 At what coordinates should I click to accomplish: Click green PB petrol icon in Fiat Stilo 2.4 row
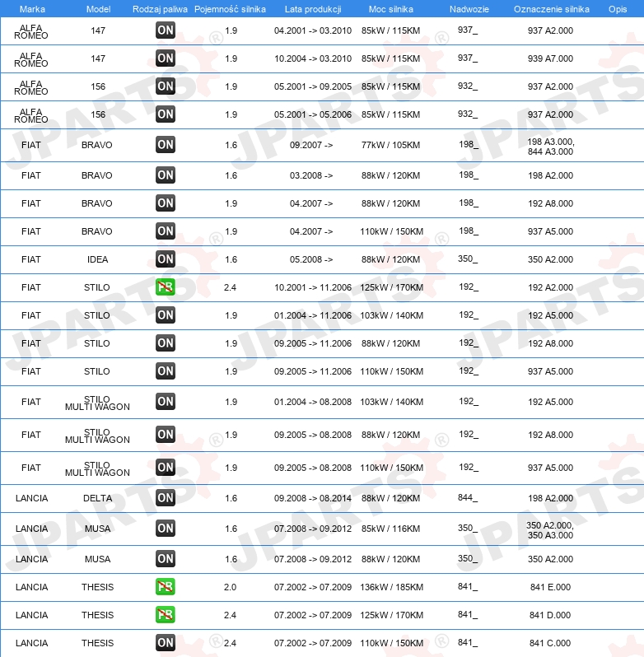coord(165,287)
